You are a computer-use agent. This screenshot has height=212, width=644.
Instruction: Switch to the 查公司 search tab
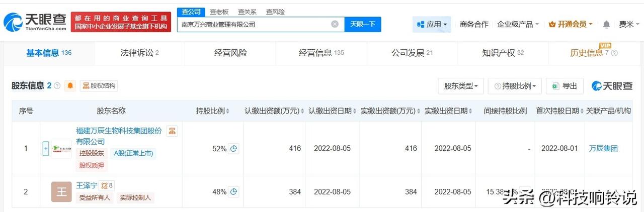190,11
